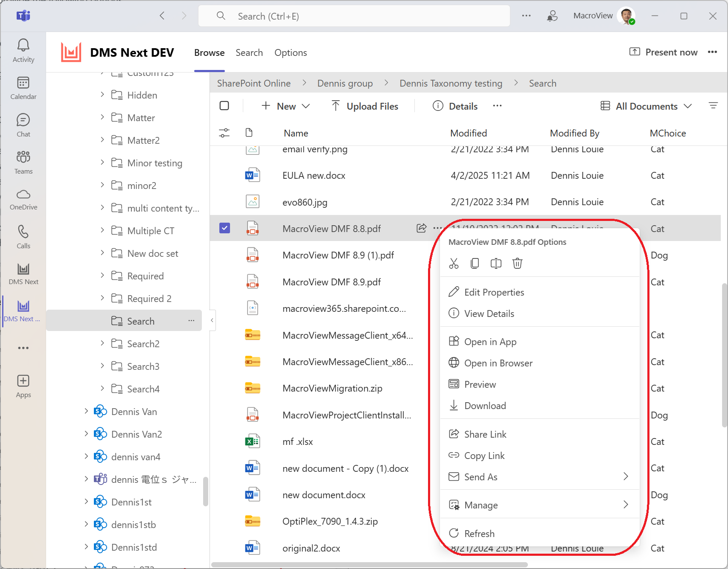Screen dimensions: 728x569
Task: Expand the Matter2 folder
Action: click(102, 139)
